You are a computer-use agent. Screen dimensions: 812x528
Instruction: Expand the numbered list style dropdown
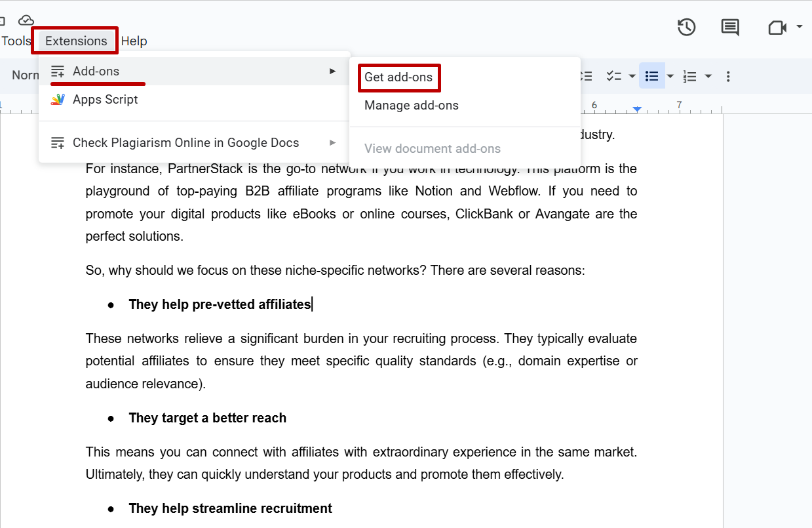click(x=708, y=76)
